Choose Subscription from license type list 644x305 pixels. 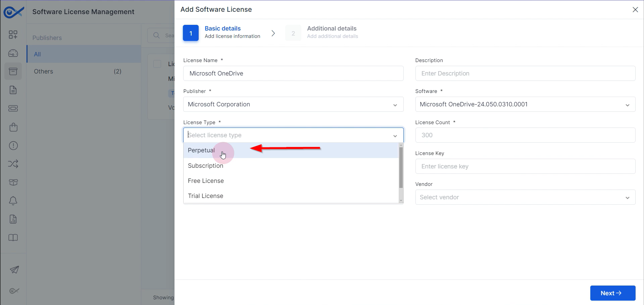point(205,166)
